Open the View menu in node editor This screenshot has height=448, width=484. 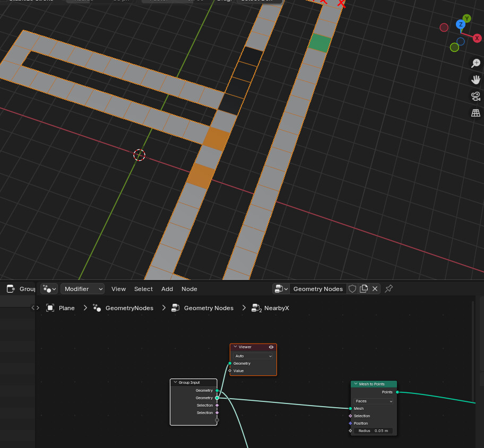pos(118,289)
